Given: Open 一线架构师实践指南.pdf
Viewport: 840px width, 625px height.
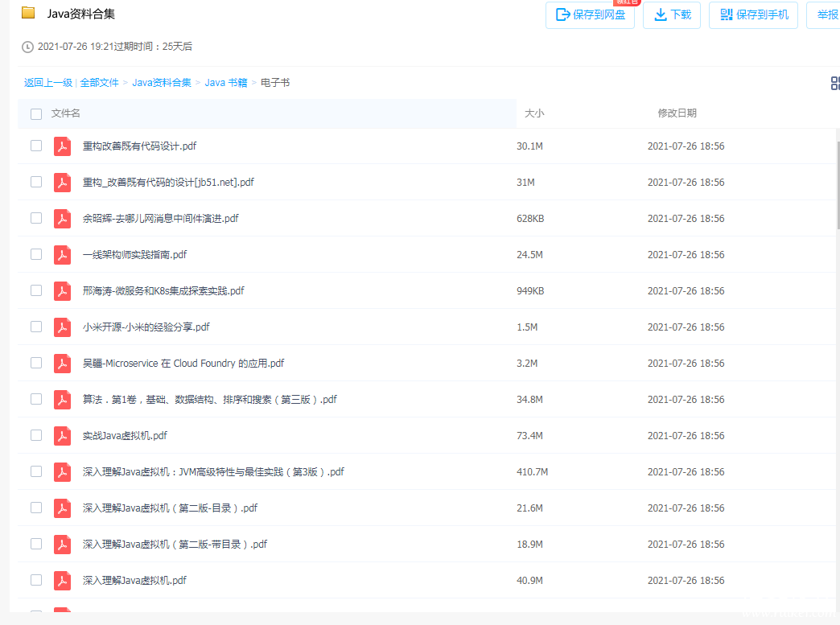Looking at the screenshot, I should (x=134, y=255).
